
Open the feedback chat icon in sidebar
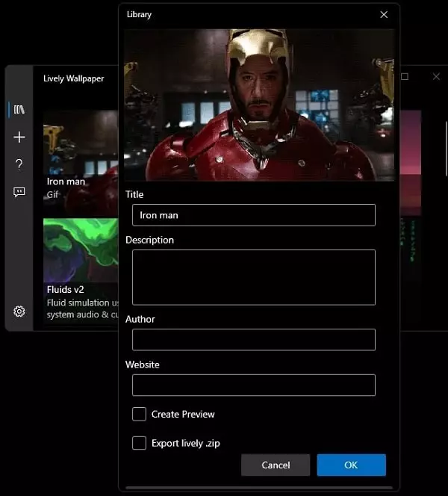pos(19,192)
